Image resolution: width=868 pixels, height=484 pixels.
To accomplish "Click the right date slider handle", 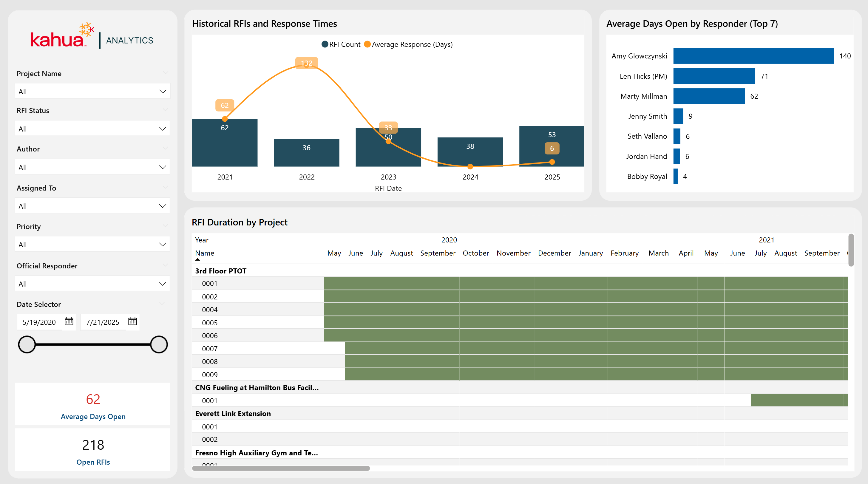I will pyautogui.click(x=159, y=344).
